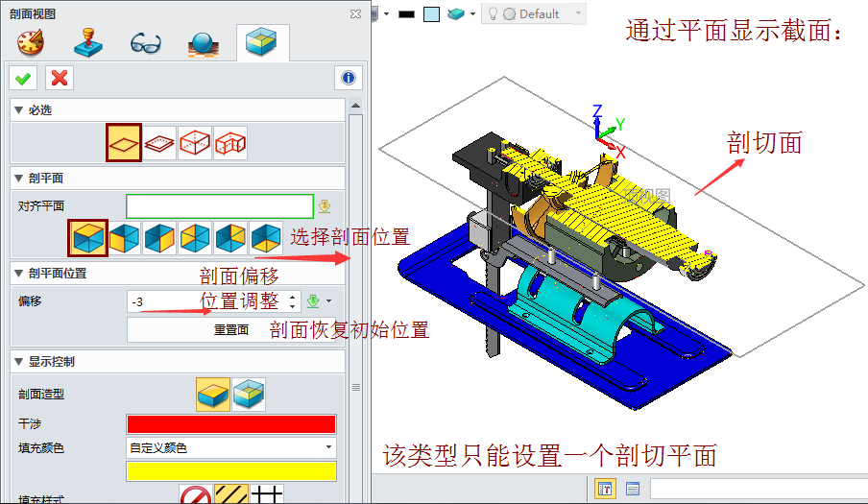The height and width of the screenshot is (504, 868).
Task: Choose the parallel planes section type icon
Action: pos(159,142)
